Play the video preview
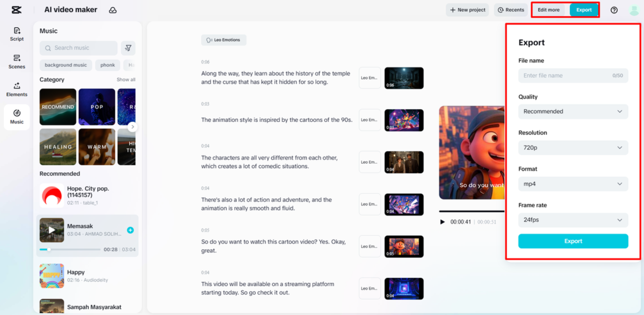This screenshot has height=315, width=644. (442, 222)
